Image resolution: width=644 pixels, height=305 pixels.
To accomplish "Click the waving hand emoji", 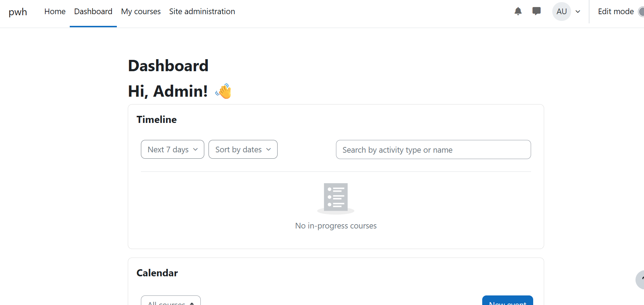I will click(x=223, y=91).
